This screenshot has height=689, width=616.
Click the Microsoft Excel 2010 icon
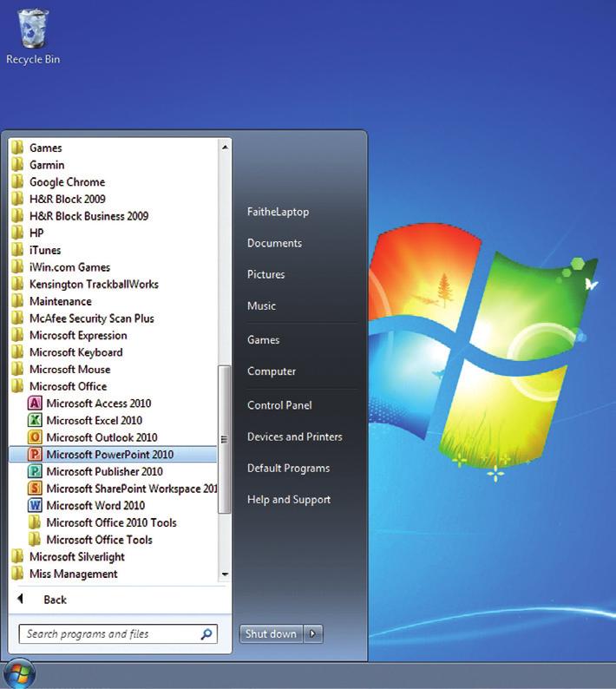35,420
